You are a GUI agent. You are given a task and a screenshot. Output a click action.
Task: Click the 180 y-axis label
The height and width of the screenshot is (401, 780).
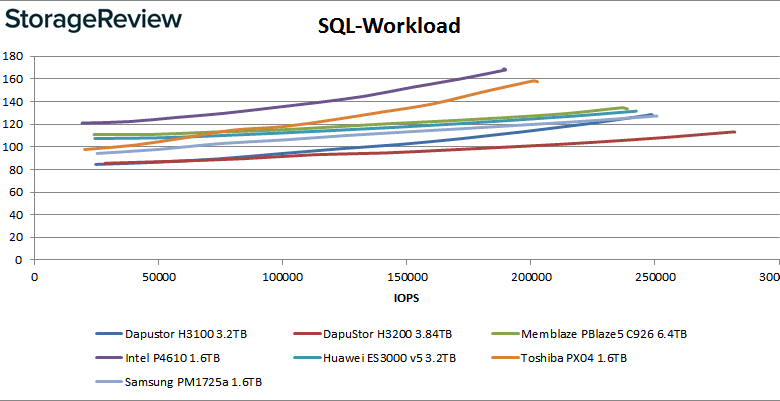12,56
